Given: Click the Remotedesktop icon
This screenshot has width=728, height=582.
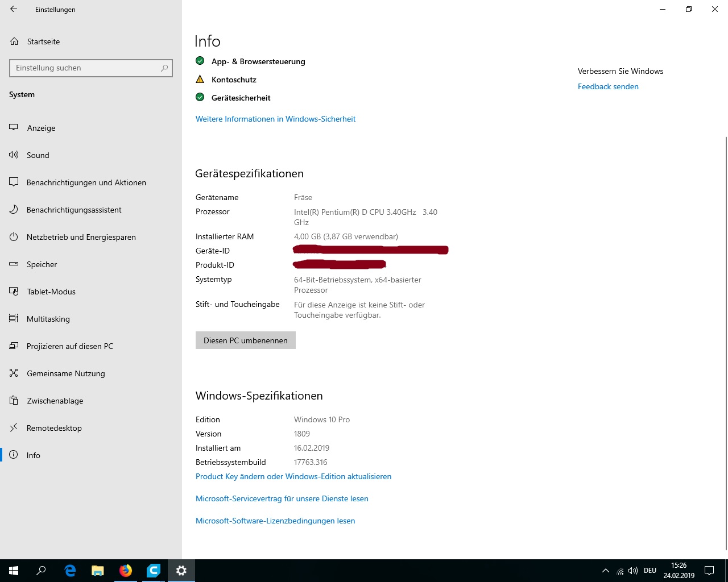Looking at the screenshot, I should pos(14,428).
